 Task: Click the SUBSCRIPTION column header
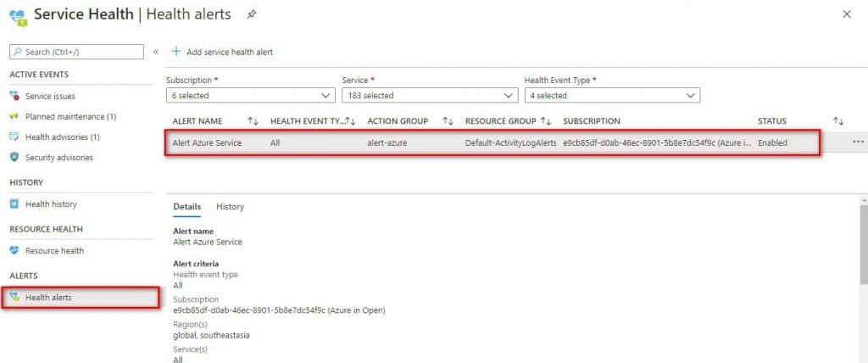592,120
